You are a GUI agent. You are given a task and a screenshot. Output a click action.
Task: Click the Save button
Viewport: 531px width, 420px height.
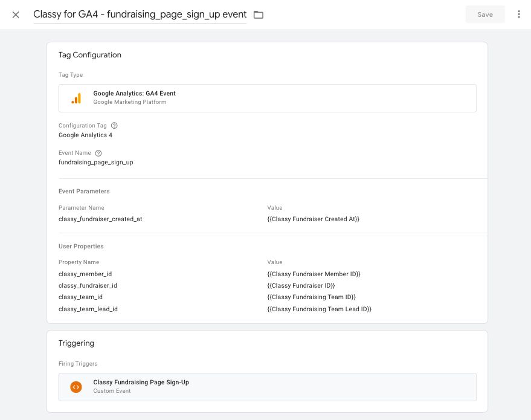tap(485, 15)
